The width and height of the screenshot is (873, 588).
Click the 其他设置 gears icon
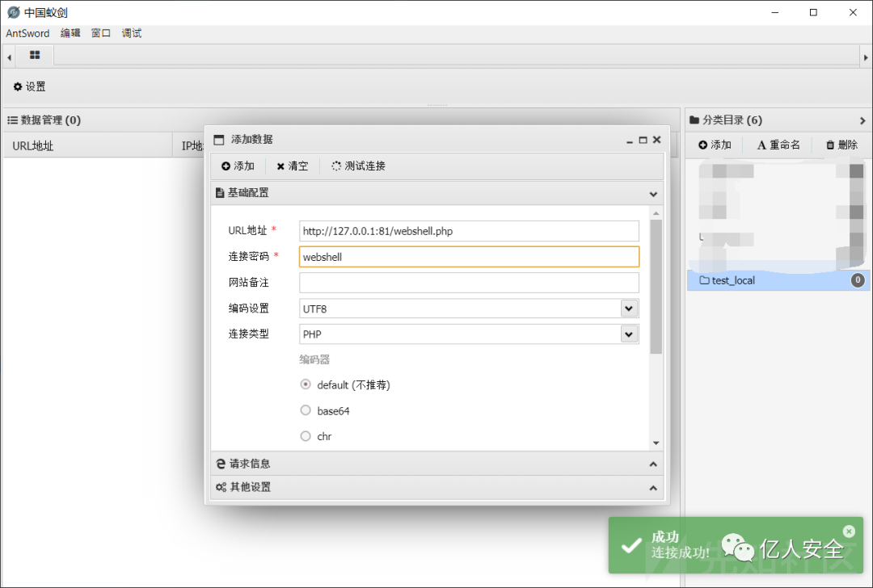coord(221,487)
